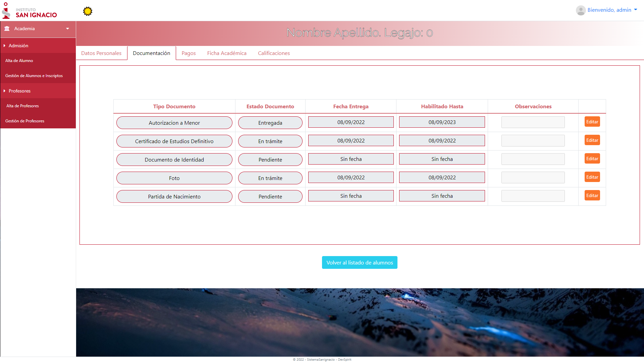Switch to the Datos Personales tab

pos(101,53)
